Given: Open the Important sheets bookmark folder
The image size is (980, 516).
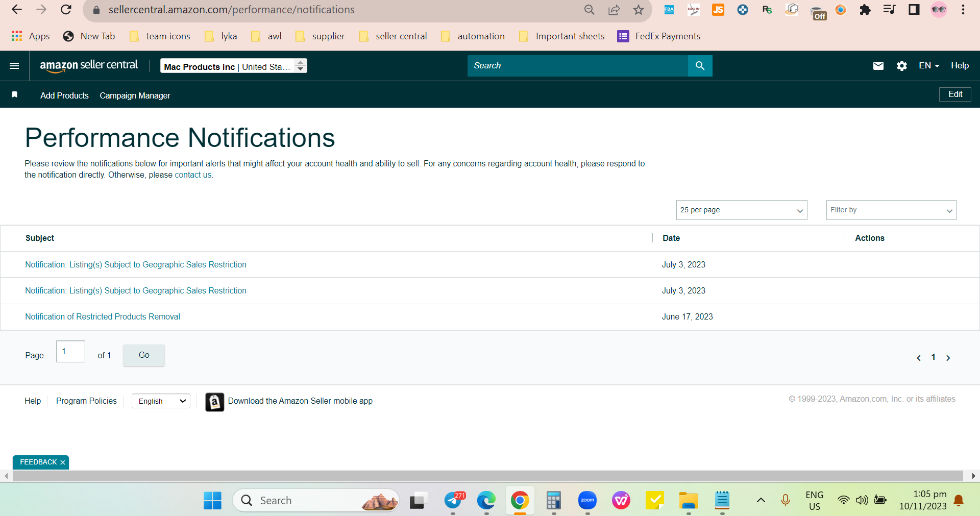Looking at the screenshot, I should (x=562, y=36).
